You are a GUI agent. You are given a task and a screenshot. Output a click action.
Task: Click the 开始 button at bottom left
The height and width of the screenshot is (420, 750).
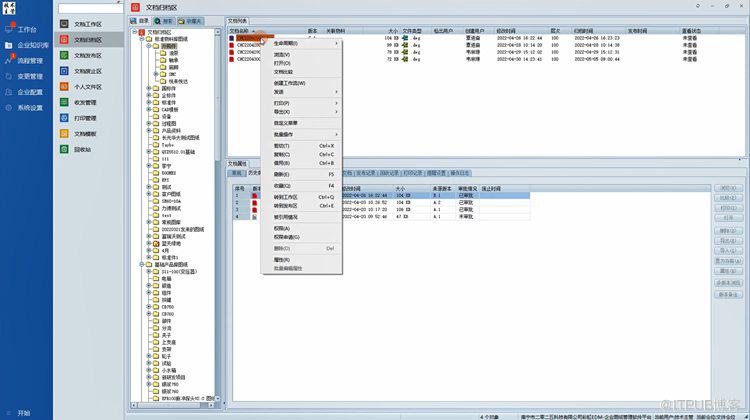[x=19, y=413]
